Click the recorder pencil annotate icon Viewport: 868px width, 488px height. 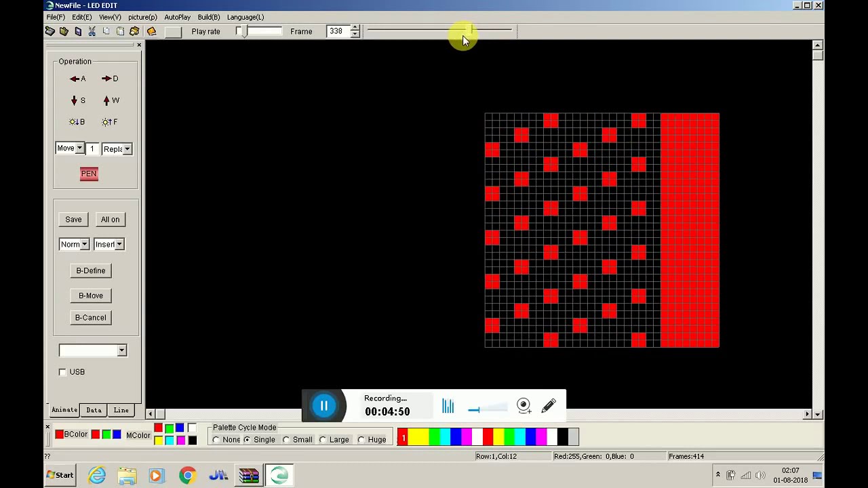coord(549,405)
